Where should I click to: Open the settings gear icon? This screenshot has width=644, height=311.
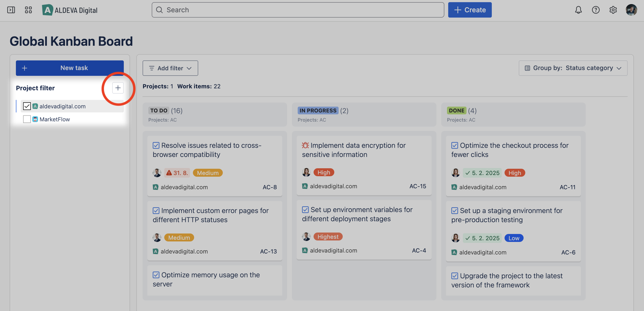click(x=613, y=10)
